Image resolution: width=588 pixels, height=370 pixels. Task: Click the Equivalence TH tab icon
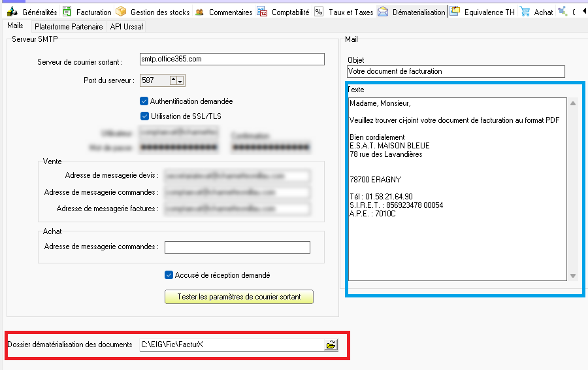pos(455,12)
